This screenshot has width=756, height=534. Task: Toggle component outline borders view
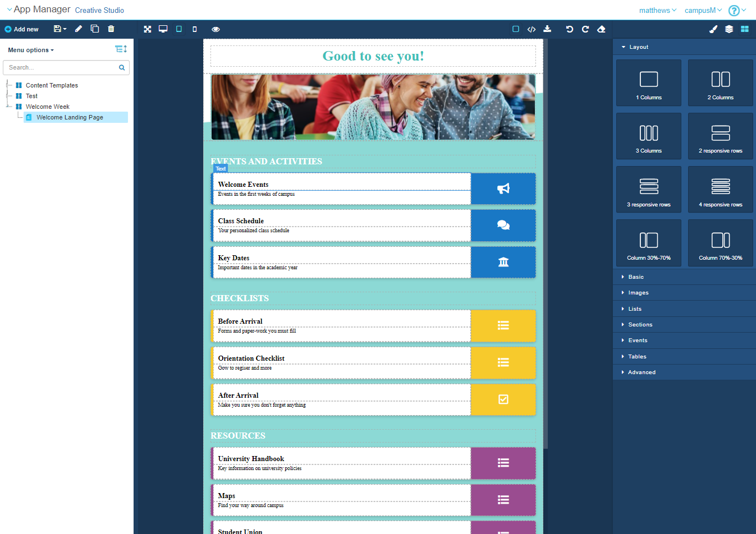[x=516, y=29]
